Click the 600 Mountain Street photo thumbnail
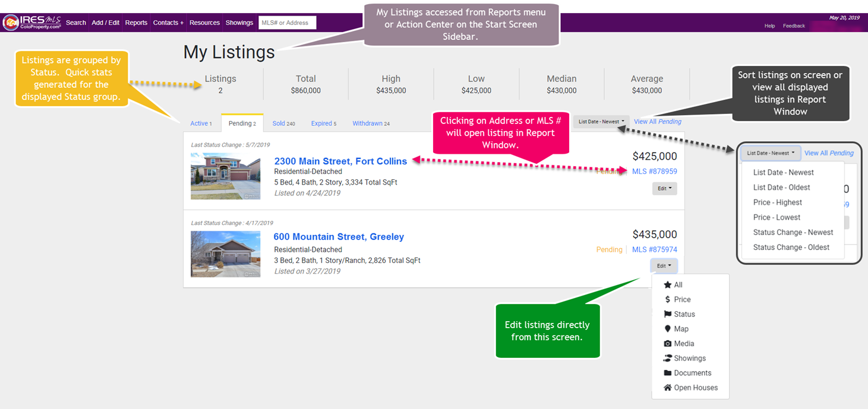Screen dimensions: 868x409 point(226,254)
